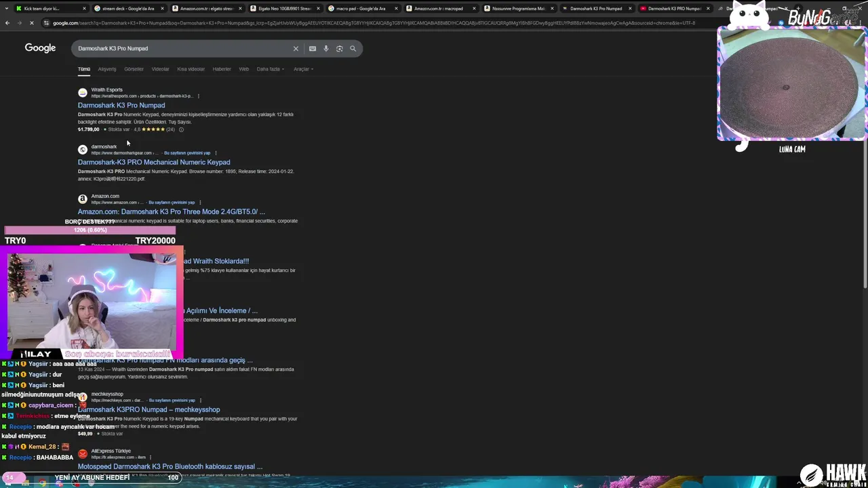
Task: Expand the 'Araçlar' tools dropdown
Action: click(303, 69)
